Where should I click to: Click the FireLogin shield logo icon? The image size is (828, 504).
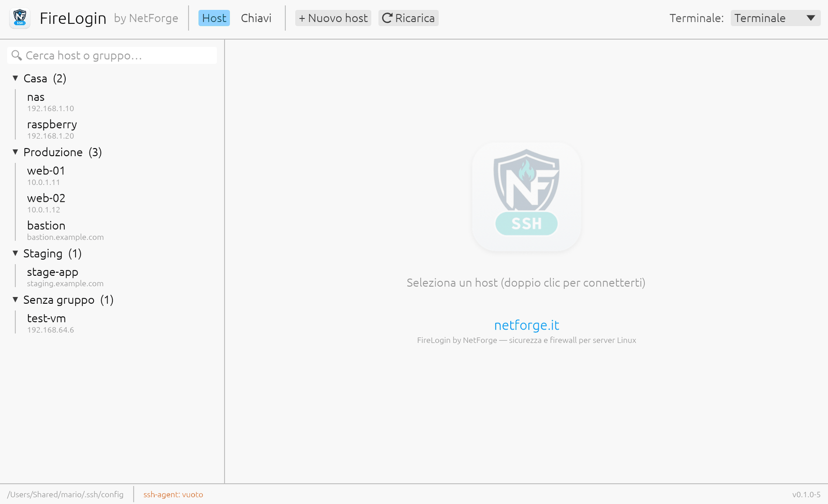click(x=20, y=18)
